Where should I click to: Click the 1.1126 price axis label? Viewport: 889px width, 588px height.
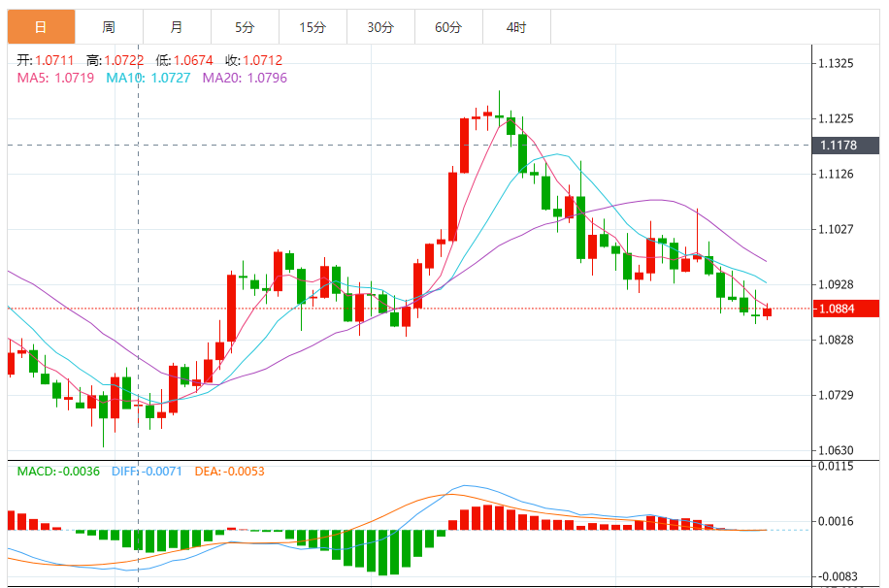click(836, 174)
